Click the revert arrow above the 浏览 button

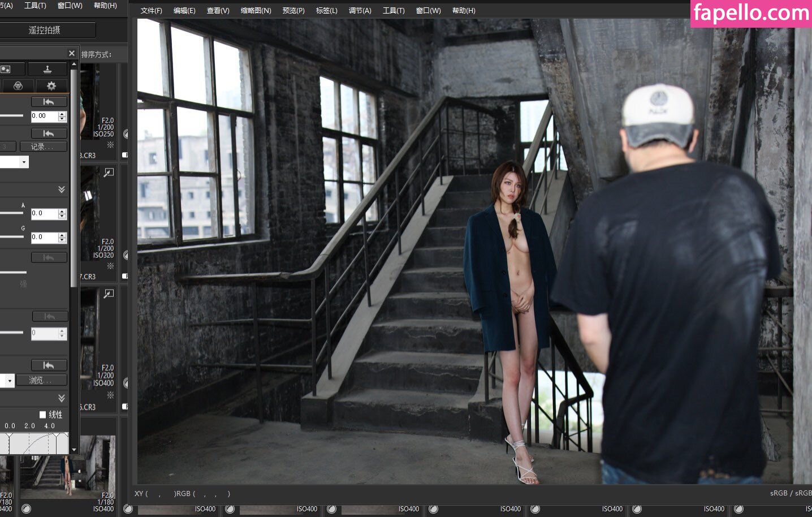pyautogui.click(x=49, y=365)
